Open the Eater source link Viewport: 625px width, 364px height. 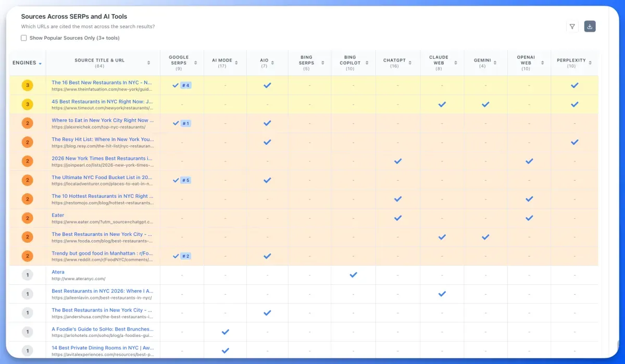58,215
